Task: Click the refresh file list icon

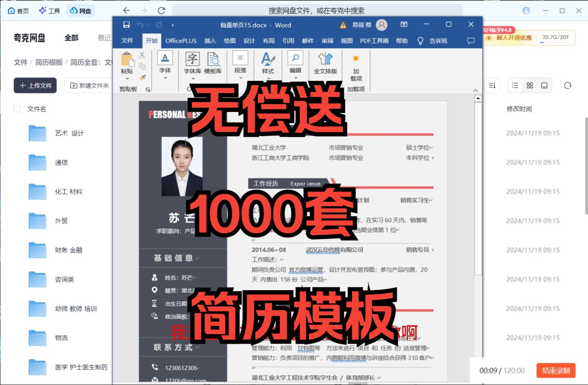Action: (568, 85)
